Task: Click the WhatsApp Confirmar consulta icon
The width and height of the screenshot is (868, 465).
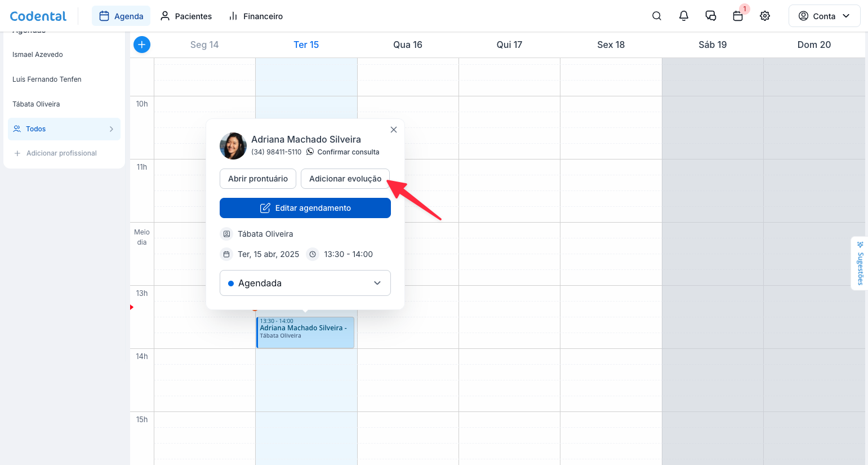Action: [x=310, y=152]
